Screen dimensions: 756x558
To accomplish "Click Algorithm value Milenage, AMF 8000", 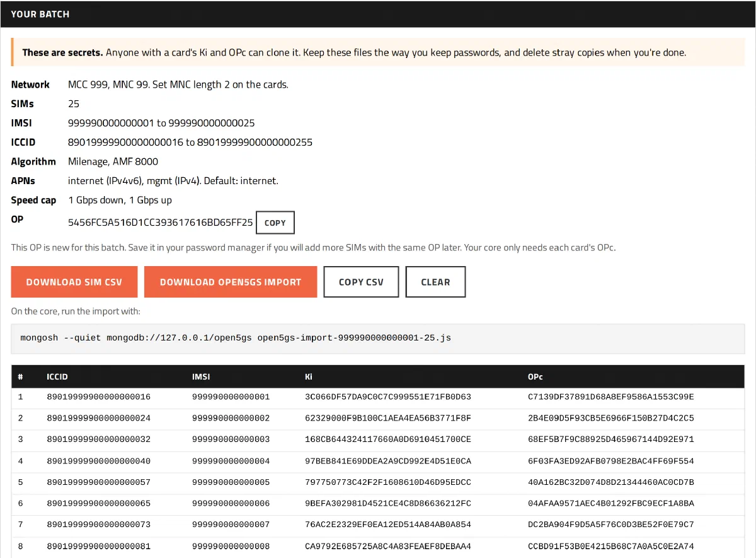I will [x=113, y=161].
